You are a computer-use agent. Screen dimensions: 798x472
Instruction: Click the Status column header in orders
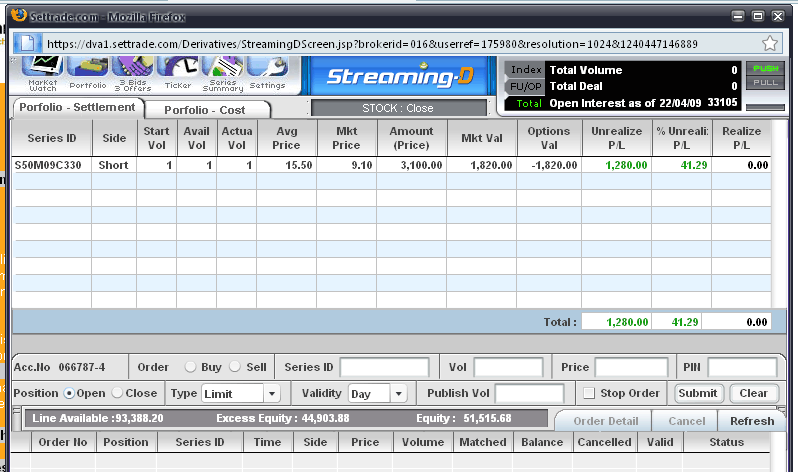point(726,442)
